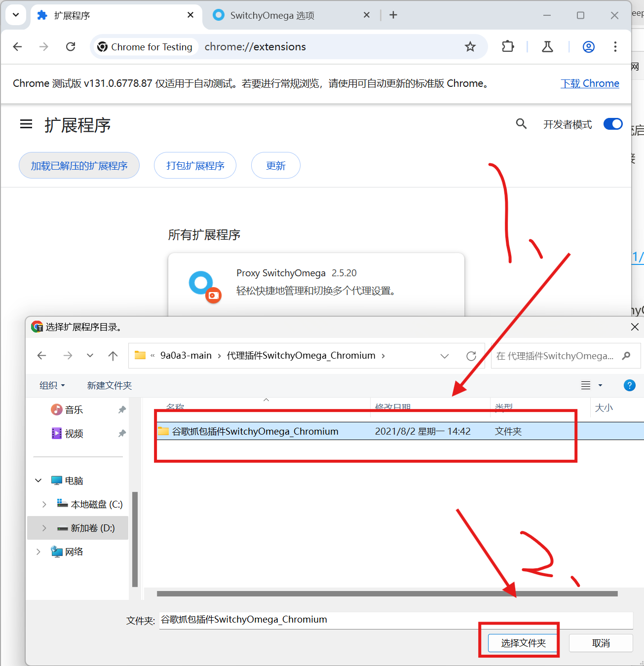Click 打包扩展程序 button
Screen dimensions: 644x666
coord(195,165)
